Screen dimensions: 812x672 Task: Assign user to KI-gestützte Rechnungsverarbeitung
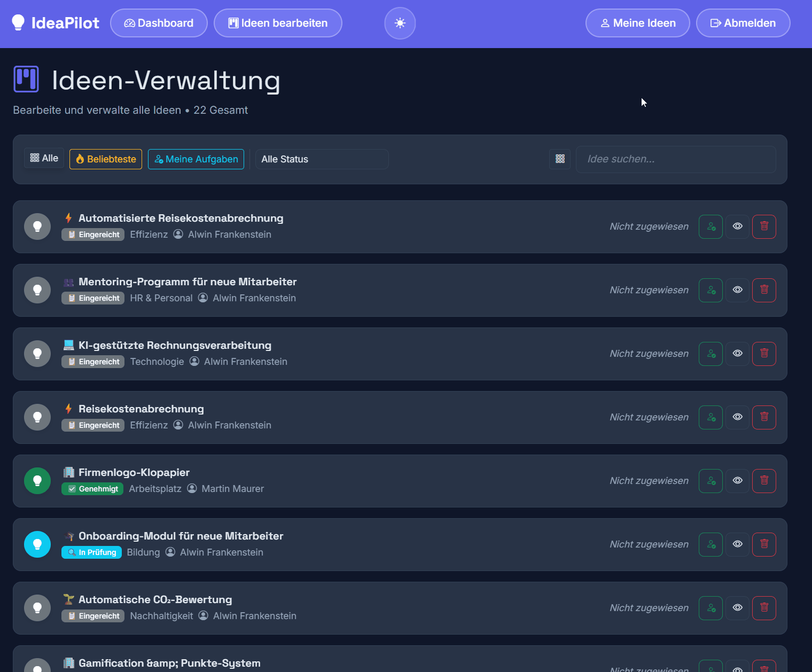[x=710, y=354]
